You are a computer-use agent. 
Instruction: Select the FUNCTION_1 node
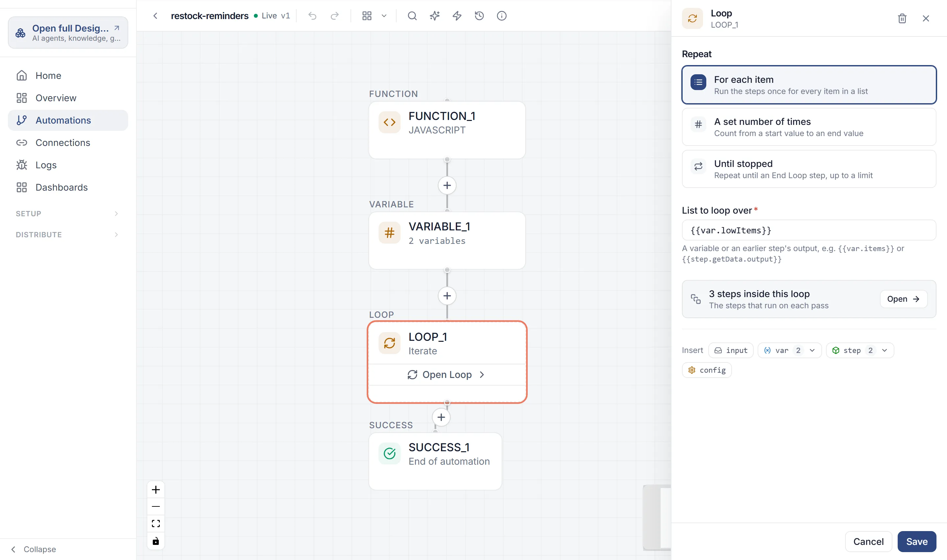pos(447,130)
